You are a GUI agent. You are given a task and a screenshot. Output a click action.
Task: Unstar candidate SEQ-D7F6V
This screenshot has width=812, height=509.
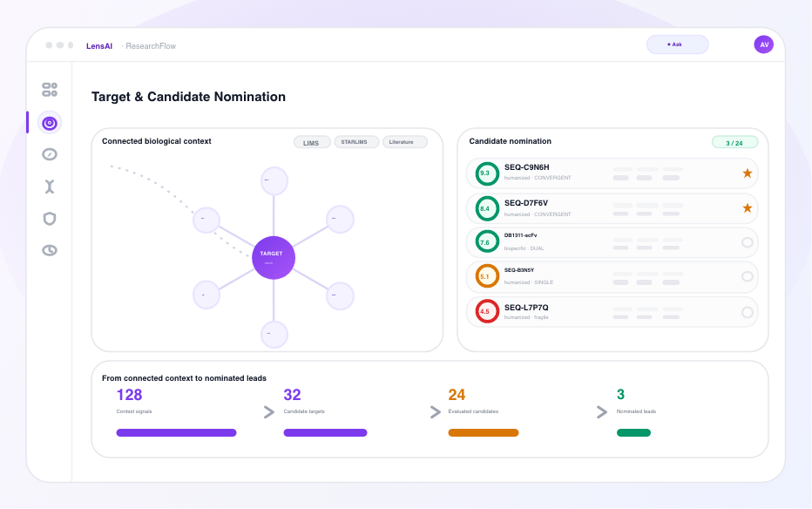point(747,208)
